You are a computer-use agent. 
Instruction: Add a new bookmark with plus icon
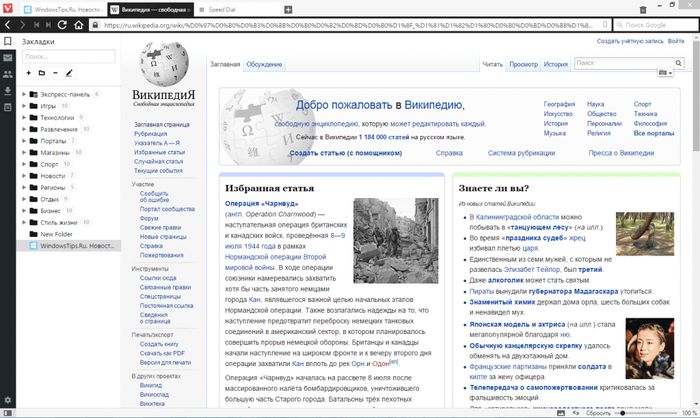click(28, 73)
